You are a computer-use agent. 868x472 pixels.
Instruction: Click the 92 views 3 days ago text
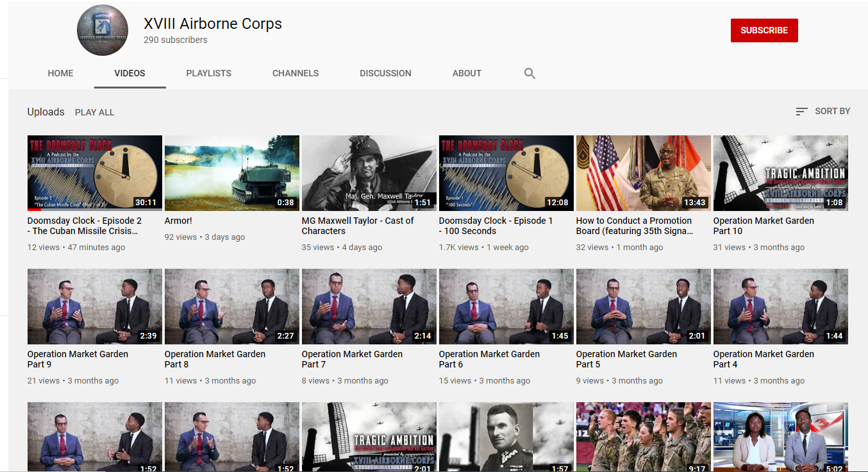point(204,237)
